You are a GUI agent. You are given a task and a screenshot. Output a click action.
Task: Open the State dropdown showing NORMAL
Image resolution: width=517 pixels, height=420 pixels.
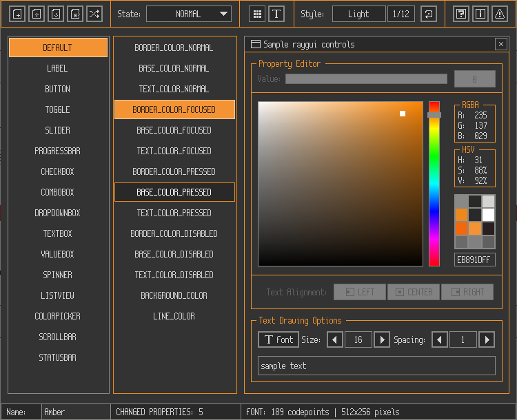[x=189, y=14]
